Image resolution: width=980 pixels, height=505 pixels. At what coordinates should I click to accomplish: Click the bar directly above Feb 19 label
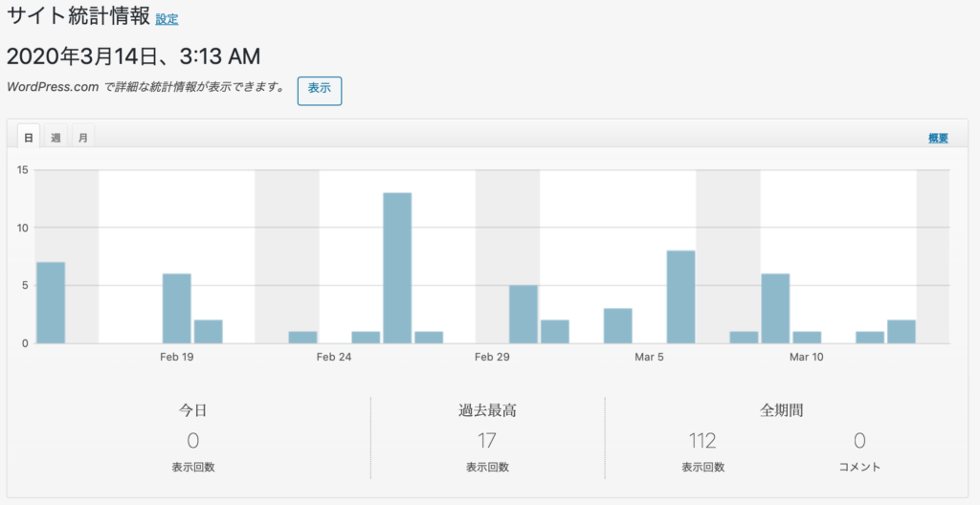[177, 308]
